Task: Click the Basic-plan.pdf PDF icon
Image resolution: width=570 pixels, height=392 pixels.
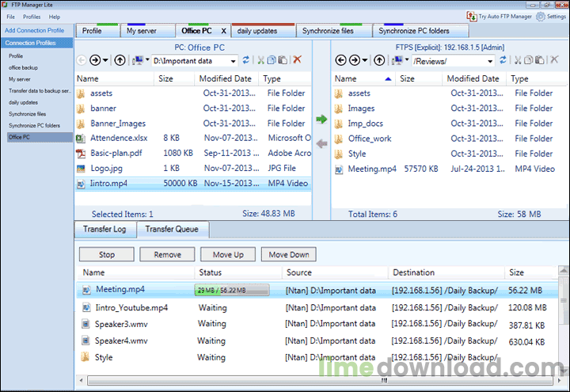Action: 81,154
